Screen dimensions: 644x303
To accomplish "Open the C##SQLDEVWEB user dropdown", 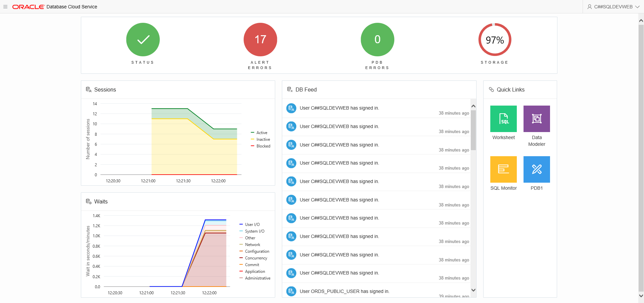I will 613,7.
